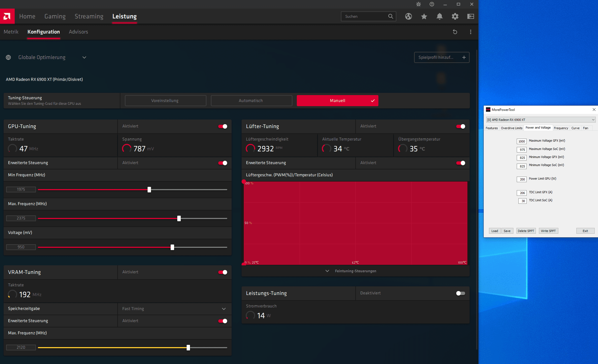Open notifications bell icon
Viewport: 598px width, 364px height.
point(439,16)
